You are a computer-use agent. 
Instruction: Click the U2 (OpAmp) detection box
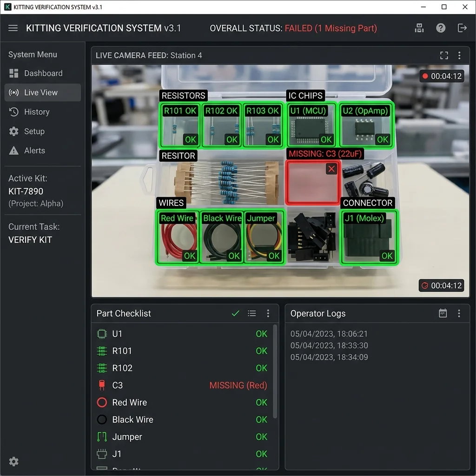[366, 125]
